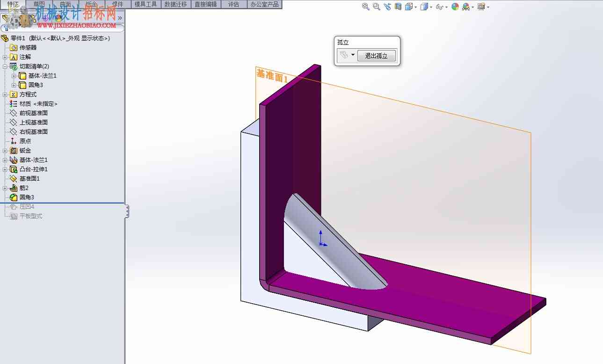Click the Zoom to Fit magnifier icon
The image size is (603, 364).
coord(366,7)
